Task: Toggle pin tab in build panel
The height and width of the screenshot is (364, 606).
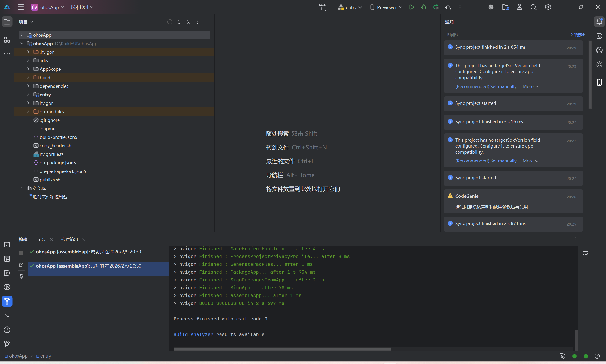Action: pyautogui.click(x=21, y=276)
